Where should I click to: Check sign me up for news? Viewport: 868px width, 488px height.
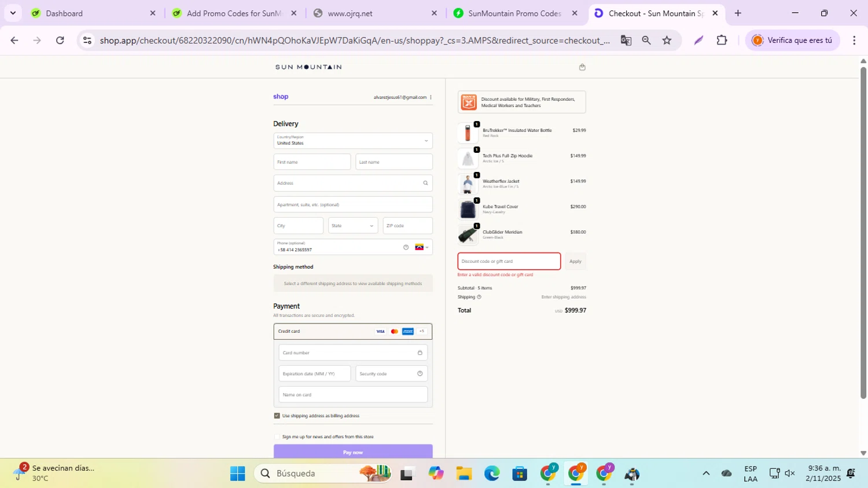[x=277, y=436]
